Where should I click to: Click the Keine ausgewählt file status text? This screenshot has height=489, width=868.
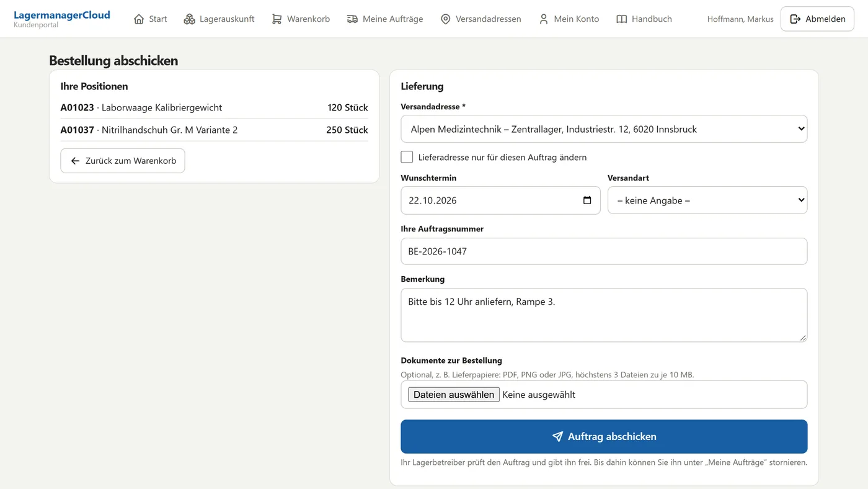(539, 395)
